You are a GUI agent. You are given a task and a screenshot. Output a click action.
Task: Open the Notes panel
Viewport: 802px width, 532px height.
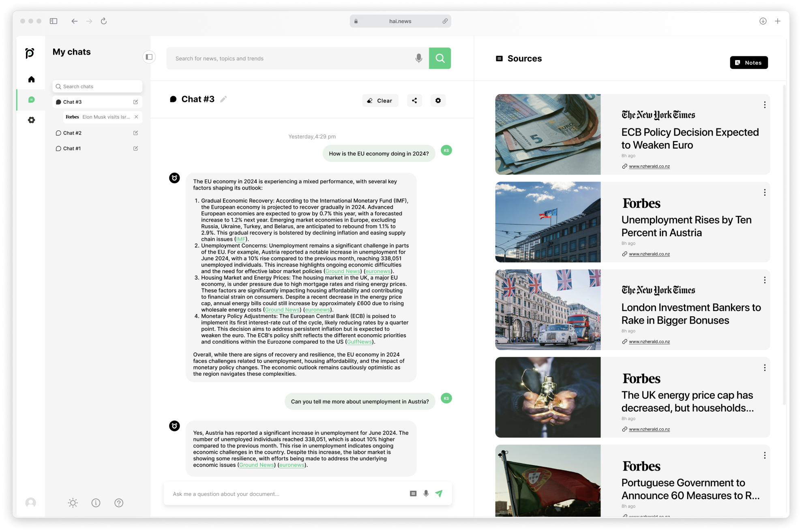[x=748, y=62]
